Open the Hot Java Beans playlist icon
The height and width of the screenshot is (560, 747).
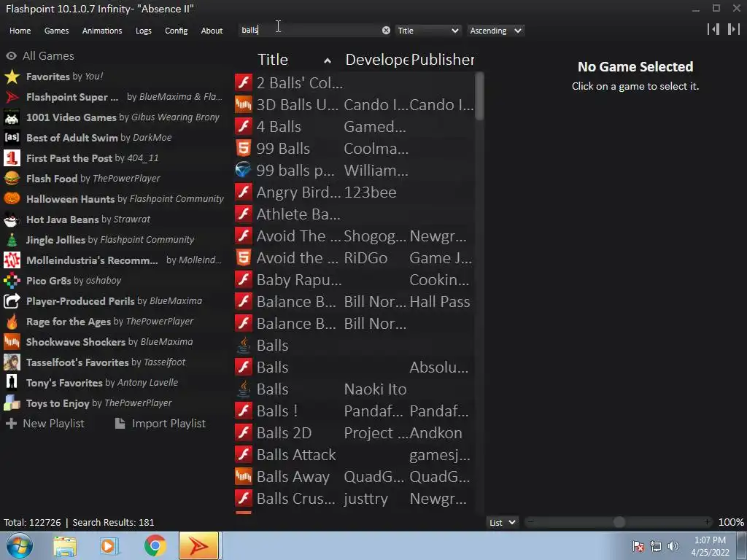(x=12, y=219)
